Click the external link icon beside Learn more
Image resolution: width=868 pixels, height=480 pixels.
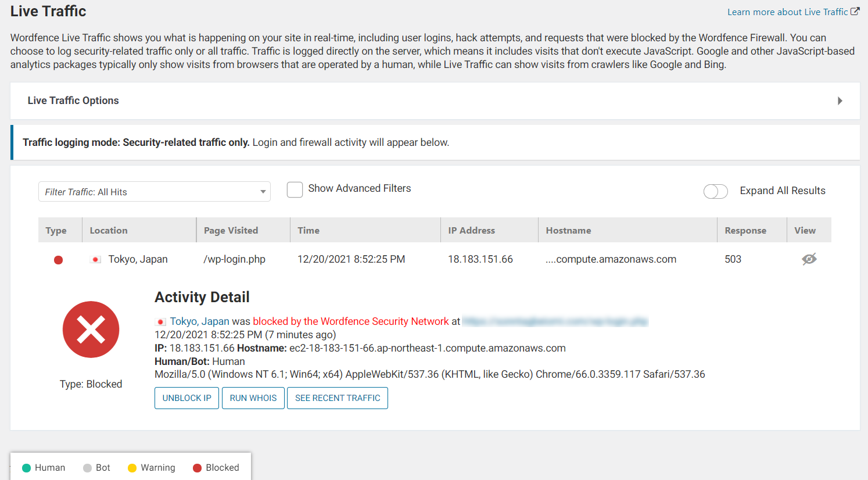tap(855, 12)
